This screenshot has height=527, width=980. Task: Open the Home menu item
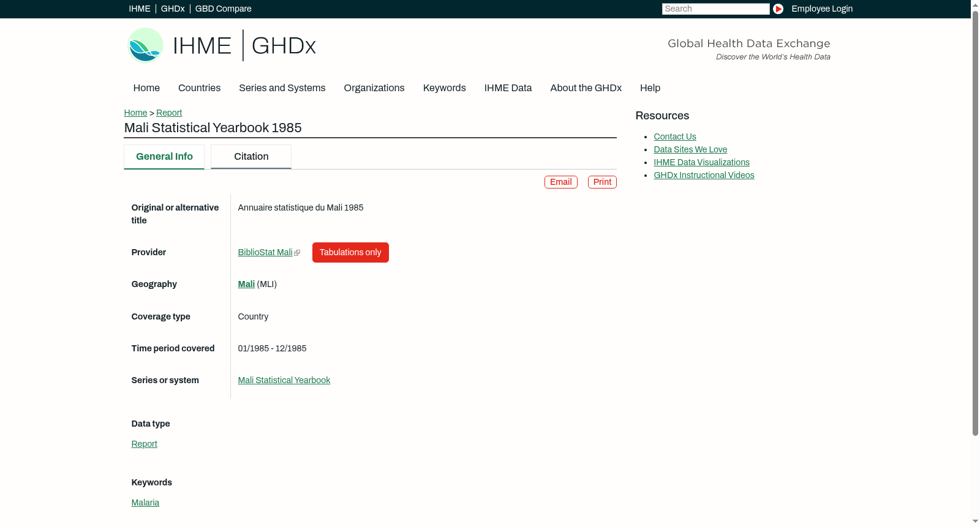[146, 88]
